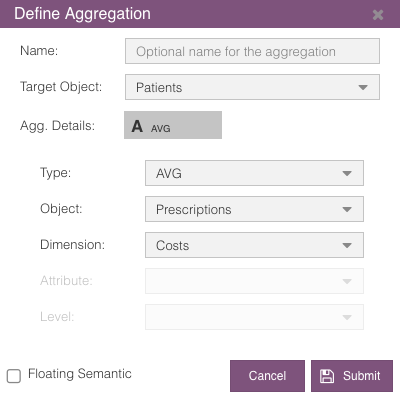The image size is (400, 398).
Task: Open the disabled Level dropdown
Action: pos(254,317)
